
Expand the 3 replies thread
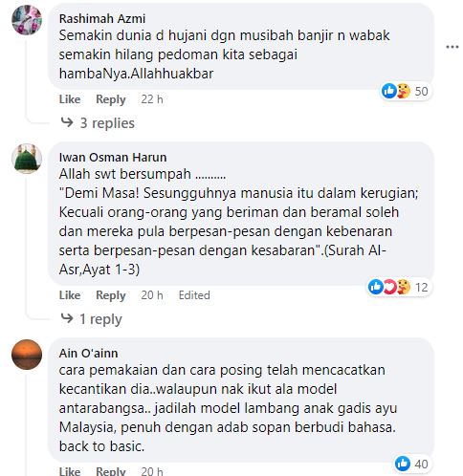tap(107, 123)
